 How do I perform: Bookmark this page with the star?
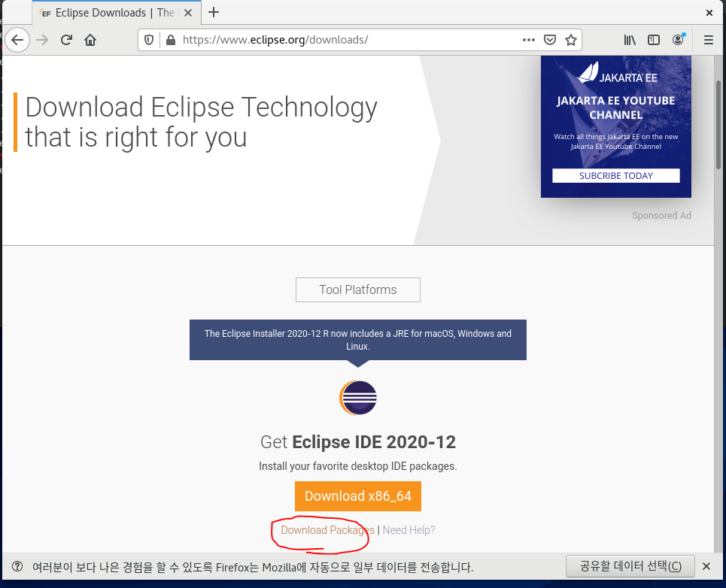(571, 41)
